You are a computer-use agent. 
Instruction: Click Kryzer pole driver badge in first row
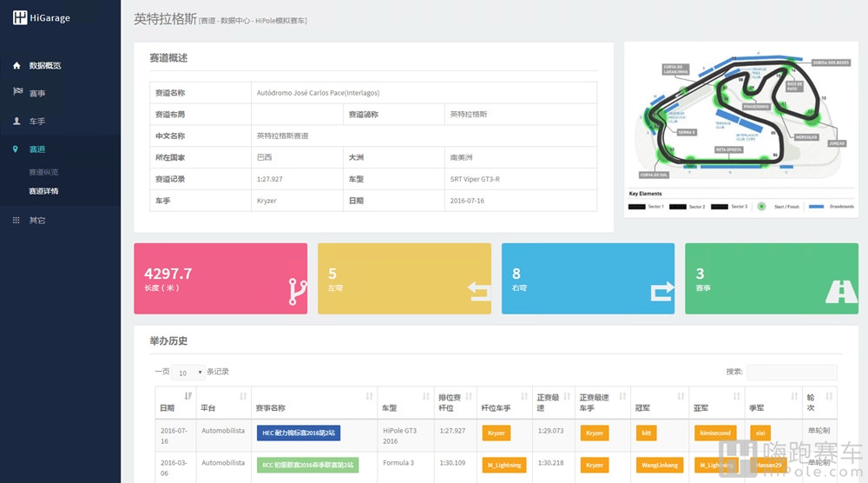[x=496, y=433]
